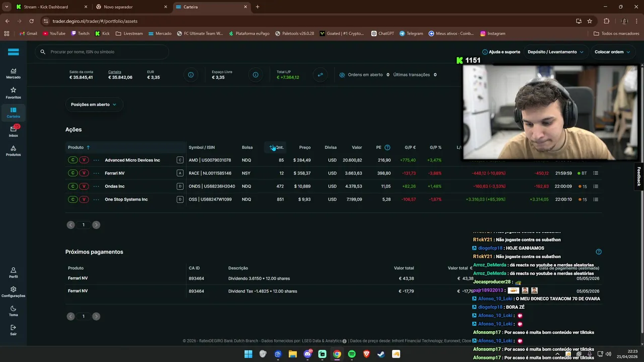
Task: Open a new browser tab
Action: coord(258,7)
